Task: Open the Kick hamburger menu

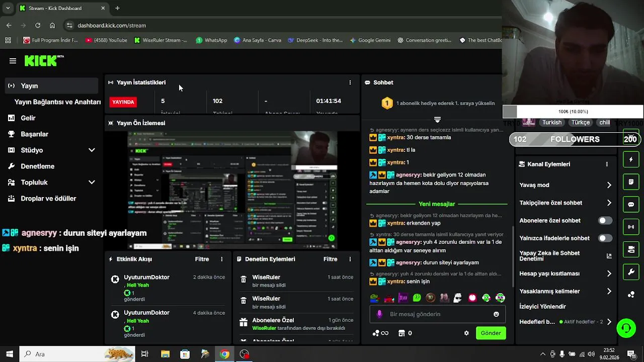Action: point(13,61)
